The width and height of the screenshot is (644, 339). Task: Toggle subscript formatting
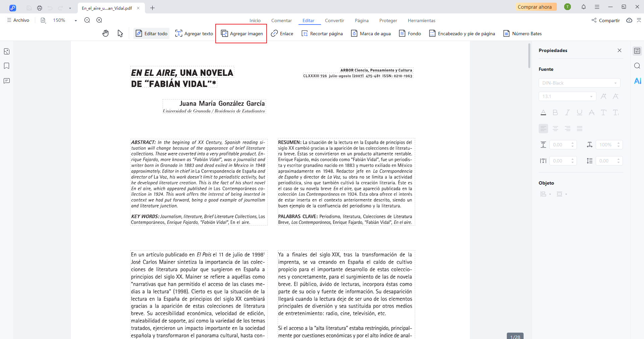coord(616,112)
